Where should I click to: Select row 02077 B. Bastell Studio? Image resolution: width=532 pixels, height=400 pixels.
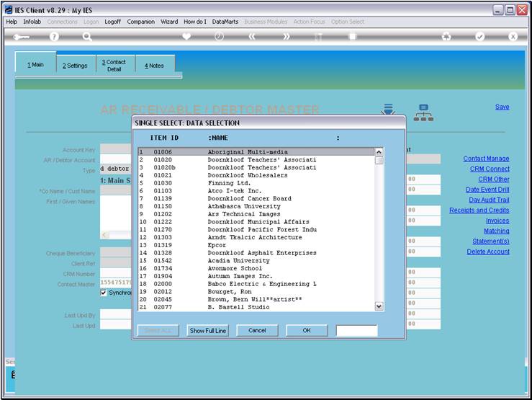[x=256, y=307]
